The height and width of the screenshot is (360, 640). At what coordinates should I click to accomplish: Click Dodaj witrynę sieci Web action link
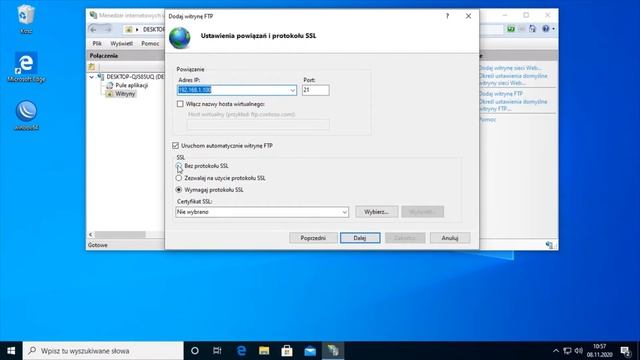pyautogui.click(x=511, y=68)
